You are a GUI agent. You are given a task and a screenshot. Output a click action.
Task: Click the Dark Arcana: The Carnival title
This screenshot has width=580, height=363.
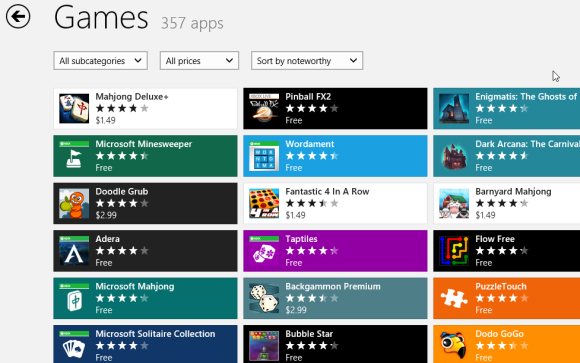(x=527, y=144)
